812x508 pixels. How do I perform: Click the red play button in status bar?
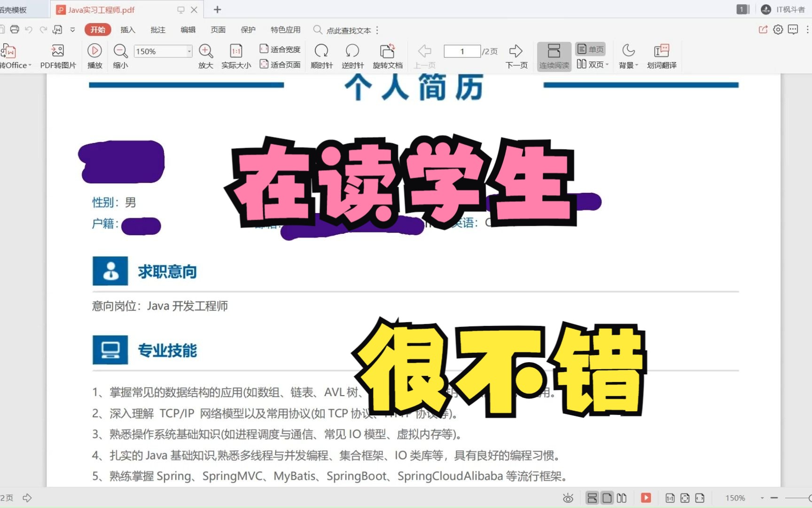[x=646, y=498]
